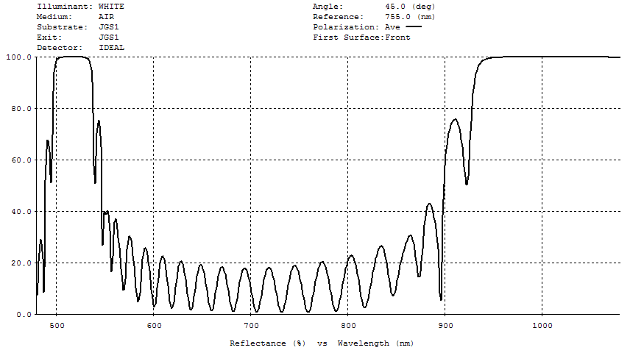Click the 80.0 y-axis tick label
The height and width of the screenshot is (353, 644).
click(x=20, y=108)
